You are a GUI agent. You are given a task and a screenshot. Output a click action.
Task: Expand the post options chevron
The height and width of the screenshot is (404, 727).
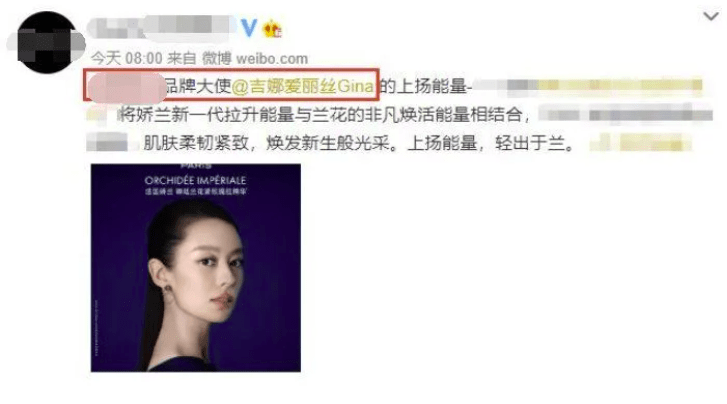click(710, 17)
